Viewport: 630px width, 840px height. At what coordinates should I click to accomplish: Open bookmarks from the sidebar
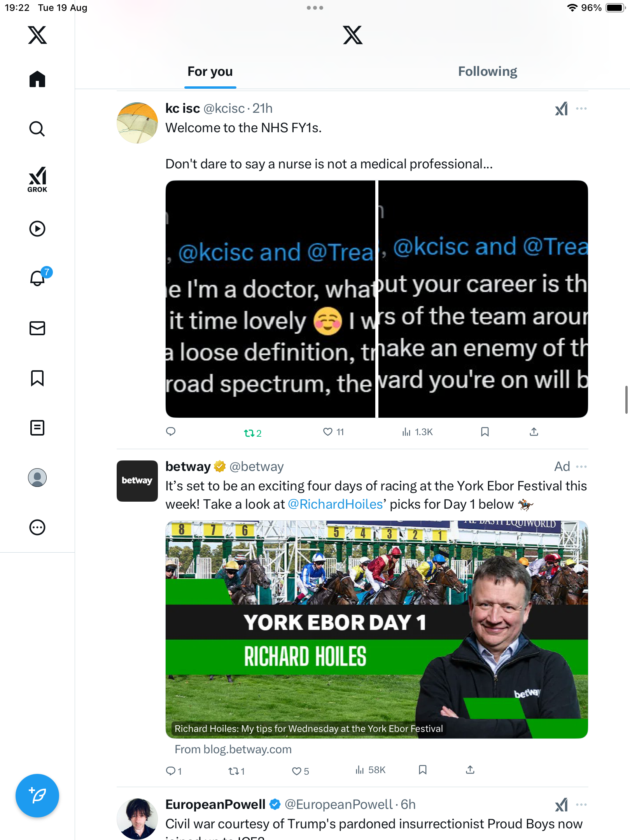pos(37,378)
